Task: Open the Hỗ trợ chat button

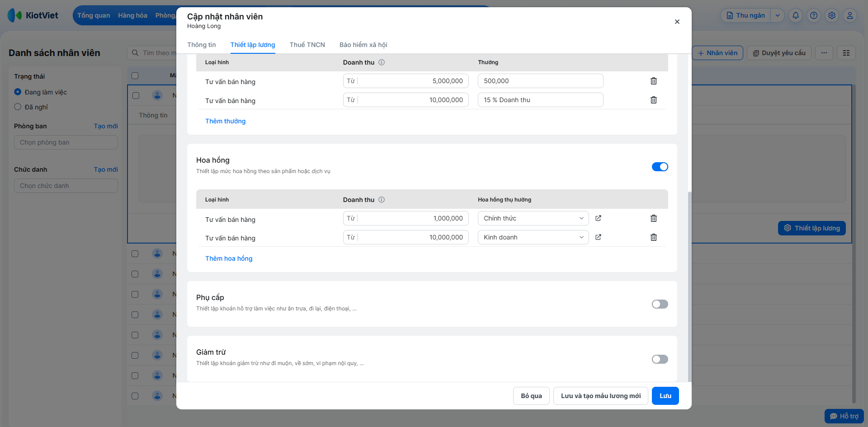Action: click(x=844, y=416)
